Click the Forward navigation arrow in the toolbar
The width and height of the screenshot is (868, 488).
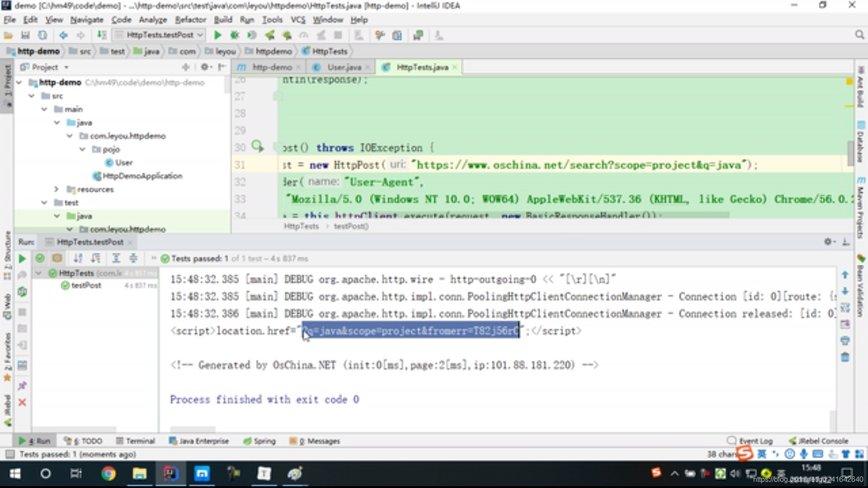tap(80, 35)
